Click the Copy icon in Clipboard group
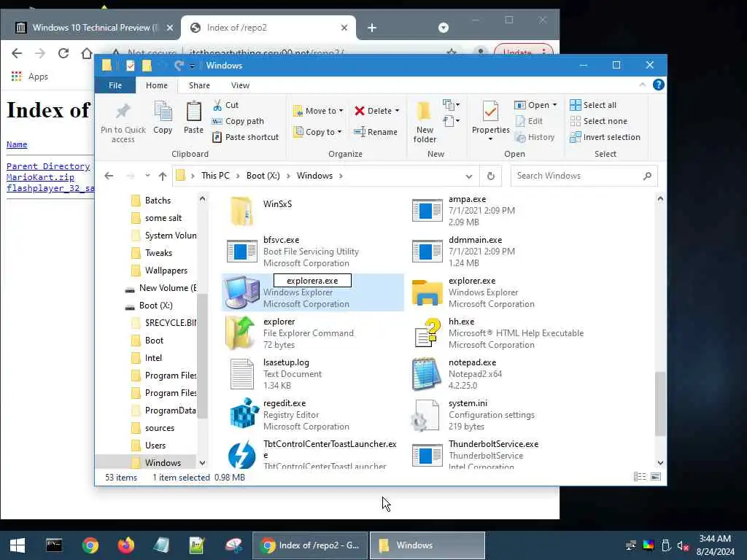Screen dimensions: 747x560 coord(163,112)
